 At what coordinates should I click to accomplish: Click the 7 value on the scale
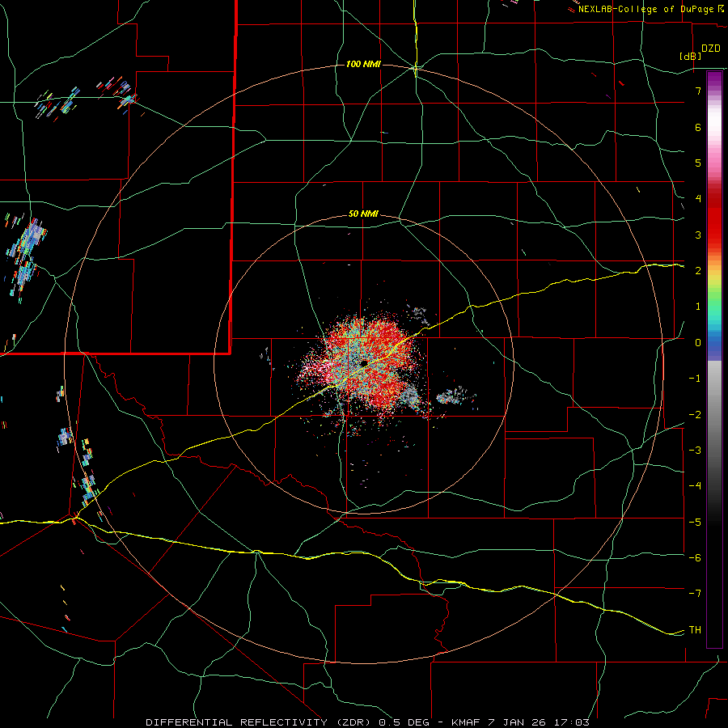coord(698,91)
